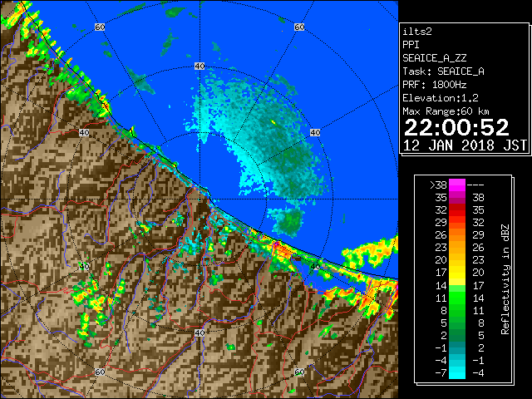Select the 'PPI' scan type text
This screenshot has width=532, height=399.
click(x=411, y=45)
